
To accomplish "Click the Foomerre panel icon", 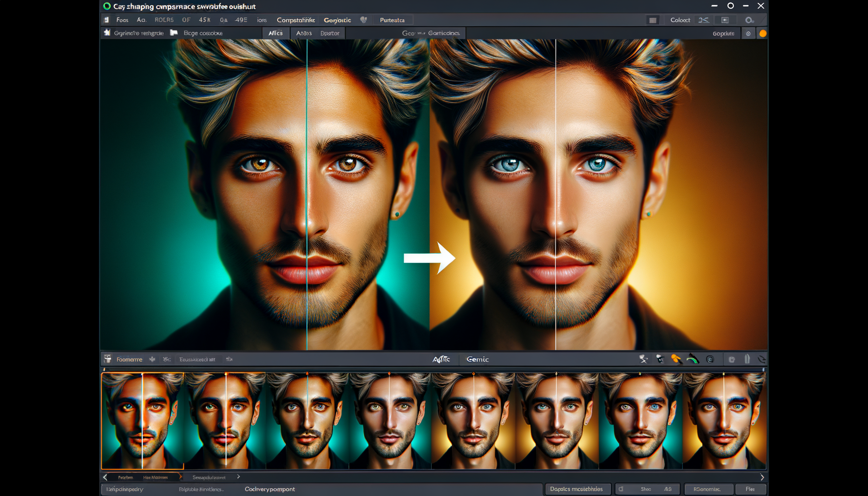I will pos(108,359).
